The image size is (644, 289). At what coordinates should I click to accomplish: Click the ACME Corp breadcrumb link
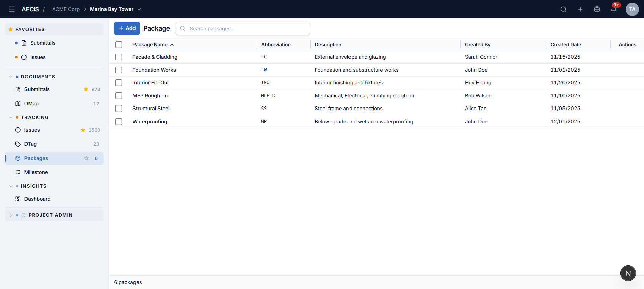[66, 9]
